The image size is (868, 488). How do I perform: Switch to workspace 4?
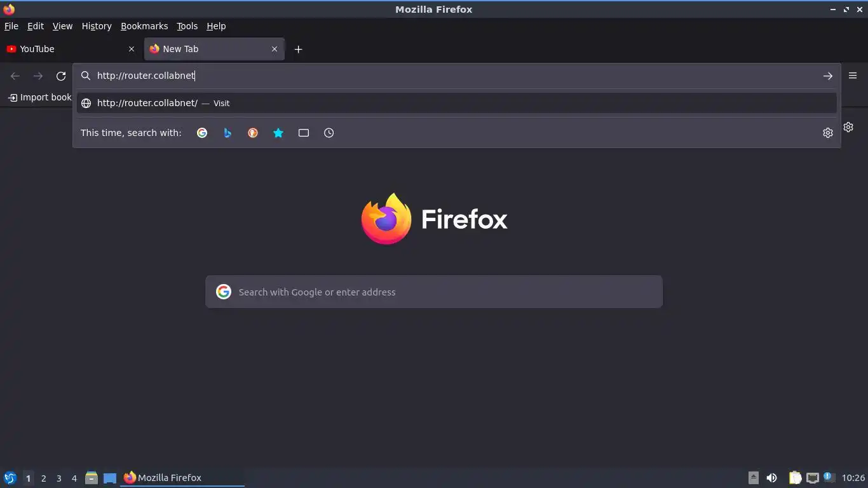pyautogui.click(x=74, y=478)
